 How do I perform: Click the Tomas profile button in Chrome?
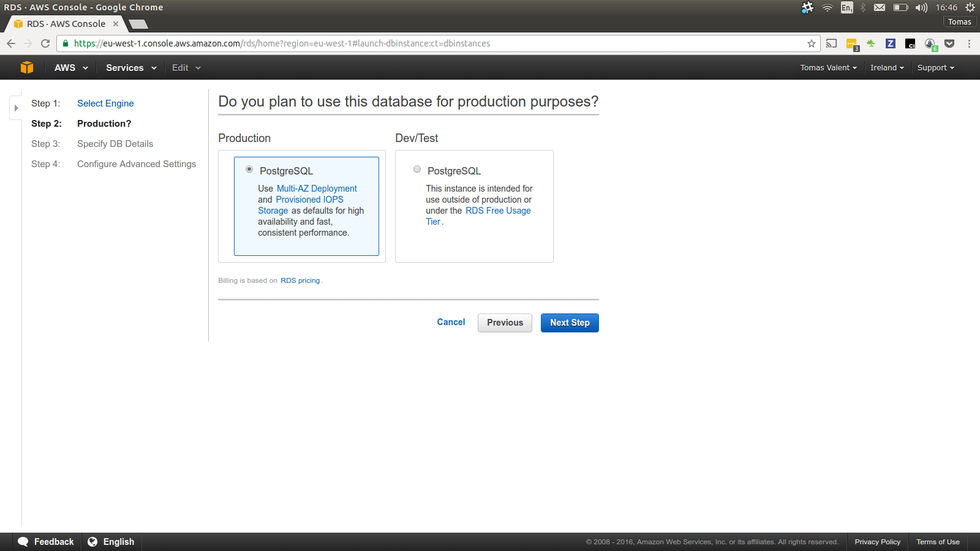pos(959,22)
